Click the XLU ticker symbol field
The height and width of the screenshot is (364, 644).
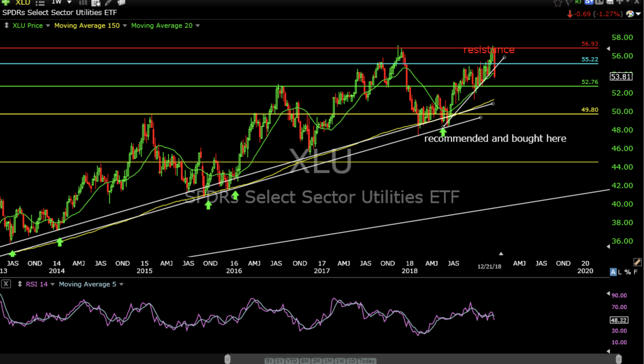pyautogui.click(x=23, y=3)
